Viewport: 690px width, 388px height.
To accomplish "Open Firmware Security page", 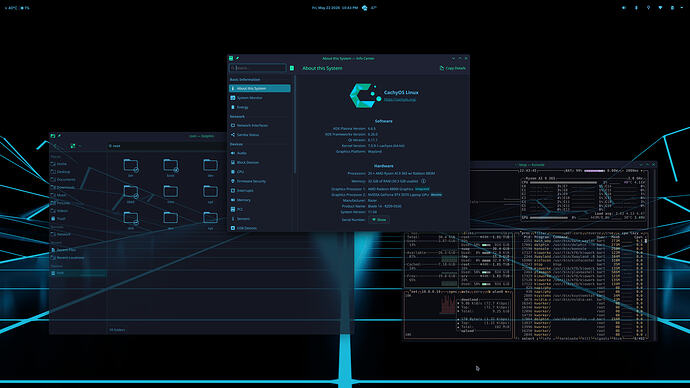I will [x=260, y=181].
